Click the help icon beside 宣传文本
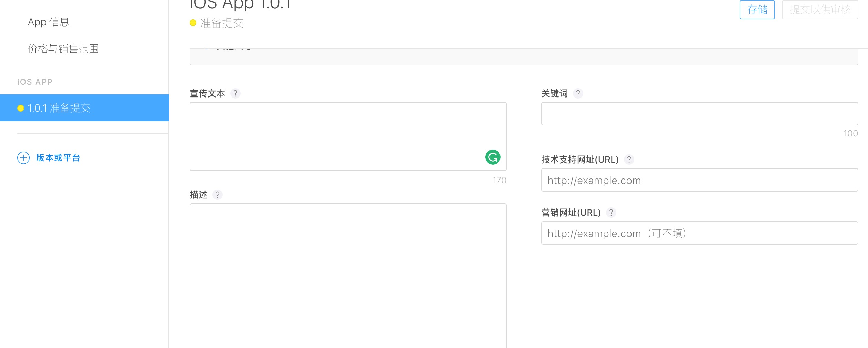868x348 pixels. 235,93
